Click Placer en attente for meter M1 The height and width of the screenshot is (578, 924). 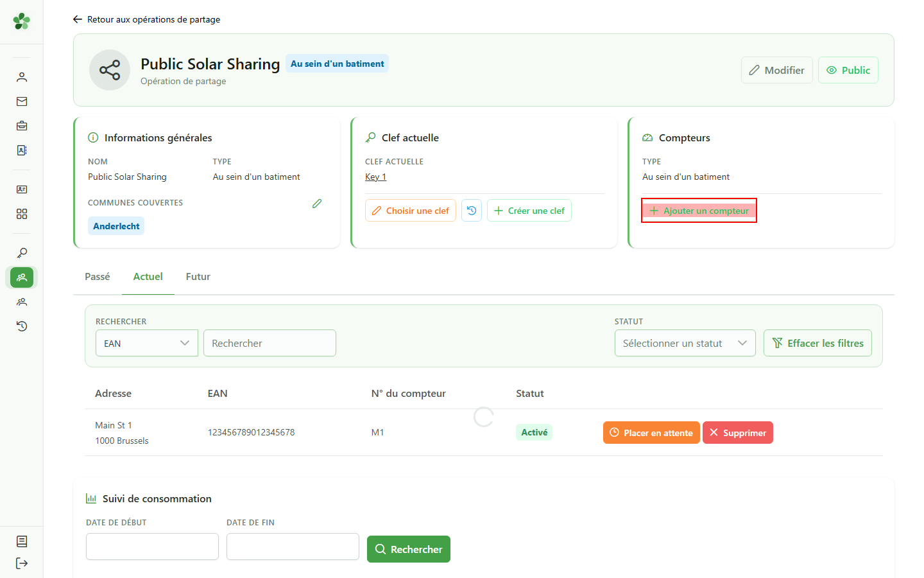coord(651,432)
